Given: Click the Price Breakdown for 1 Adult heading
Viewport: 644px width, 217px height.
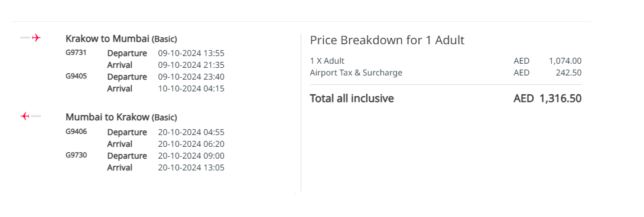Looking at the screenshot, I should point(387,40).
